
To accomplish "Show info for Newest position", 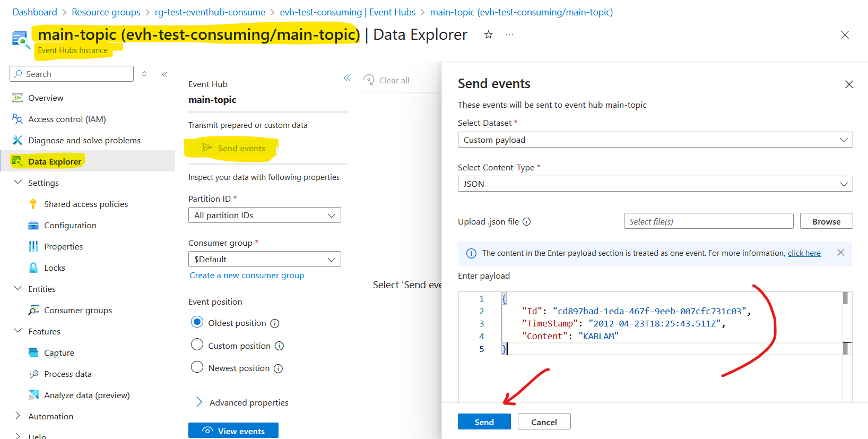I will [278, 368].
